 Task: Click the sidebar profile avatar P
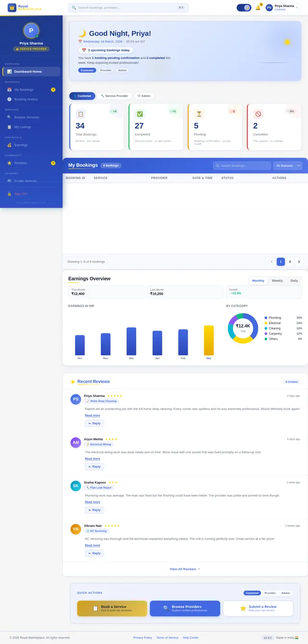[31, 30]
